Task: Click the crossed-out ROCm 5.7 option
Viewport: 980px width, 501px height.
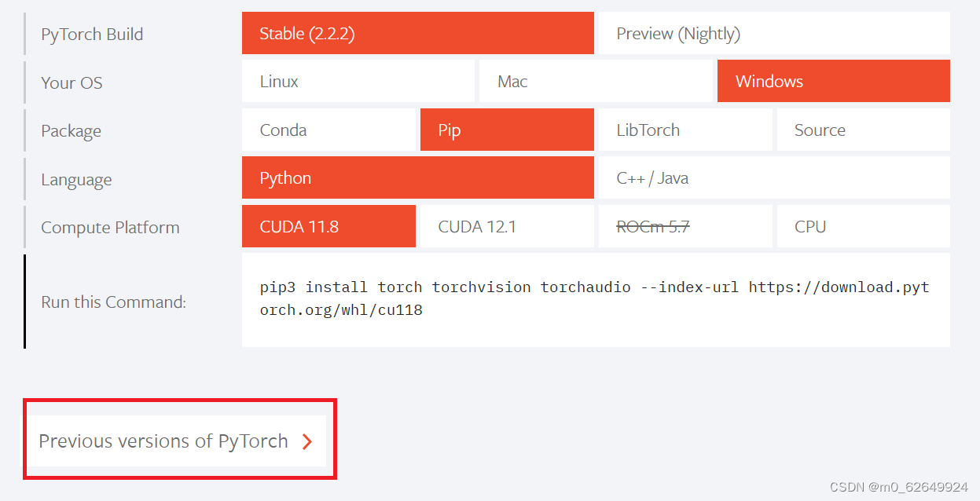Action: 685,226
